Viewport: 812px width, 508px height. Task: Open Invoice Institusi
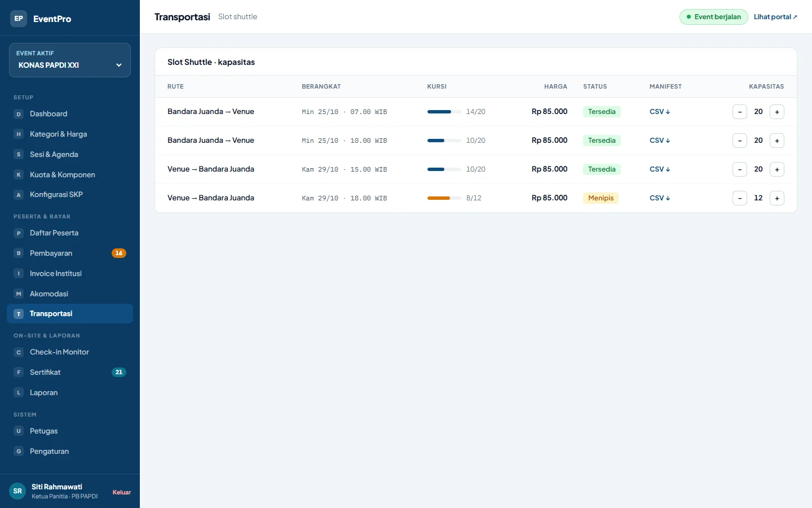click(70, 274)
